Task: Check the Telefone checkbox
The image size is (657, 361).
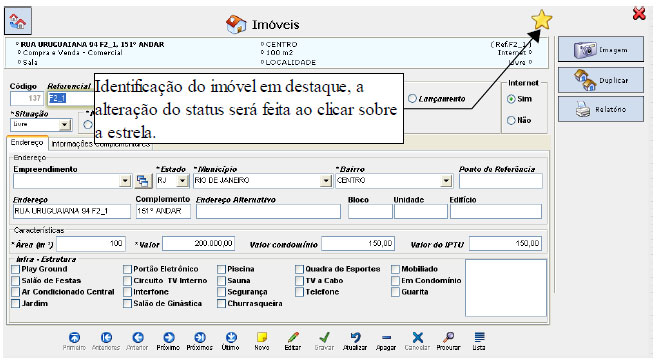Action: coord(299,292)
